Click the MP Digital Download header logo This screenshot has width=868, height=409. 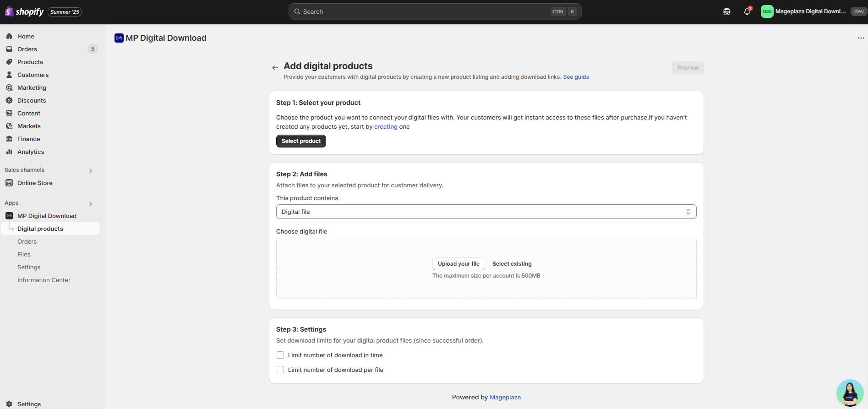tap(119, 38)
